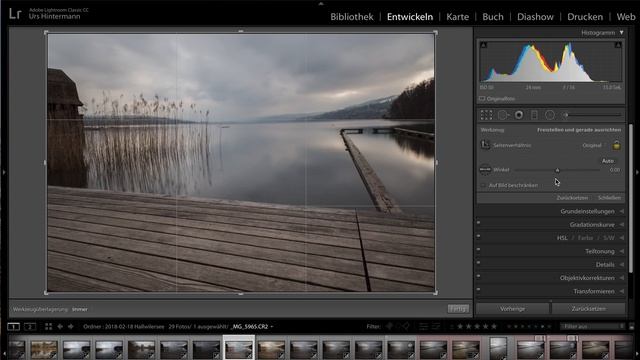Open the Karte module
This screenshot has width=640, height=360.
[458, 17]
